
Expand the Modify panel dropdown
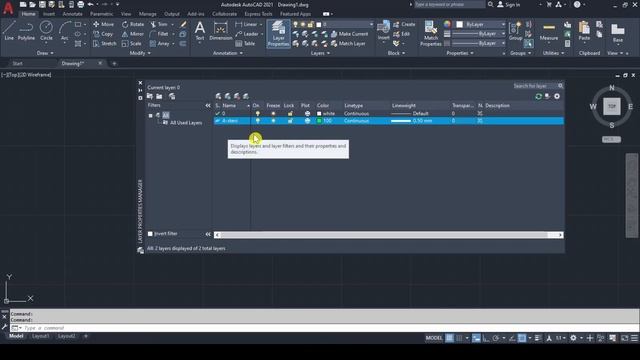coord(140,53)
